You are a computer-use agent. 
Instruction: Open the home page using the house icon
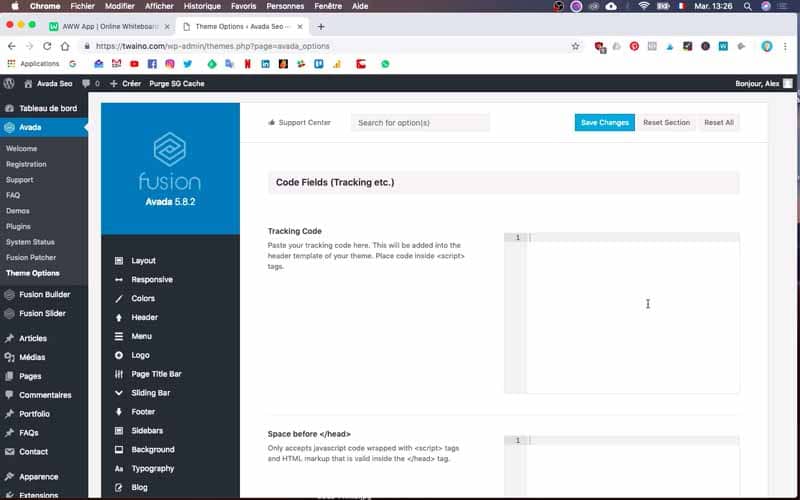click(65, 46)
